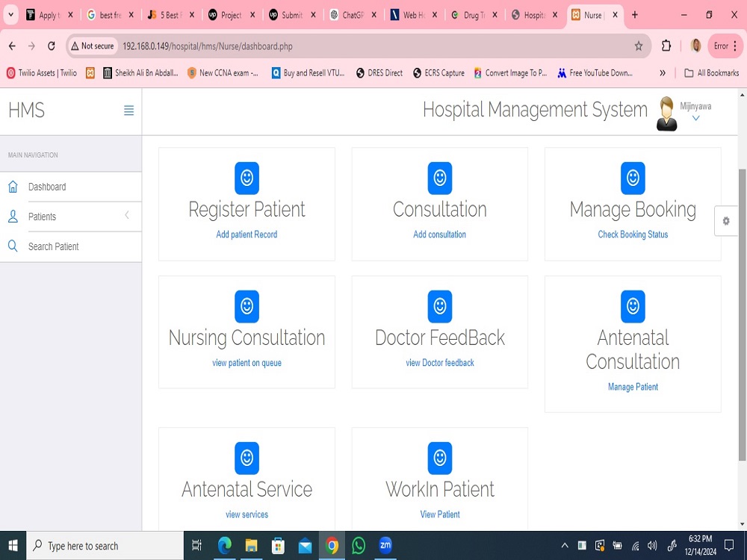747x560 pixels.
Task: Open the browser extensions puzzle icon
Action: (666, 46)
